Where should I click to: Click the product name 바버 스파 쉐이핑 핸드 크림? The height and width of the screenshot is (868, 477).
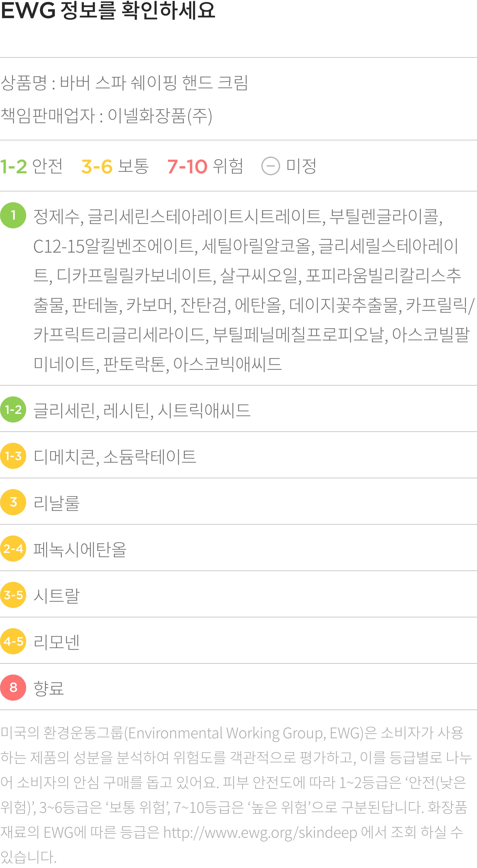pyautogui.click(x=154, y=83)
